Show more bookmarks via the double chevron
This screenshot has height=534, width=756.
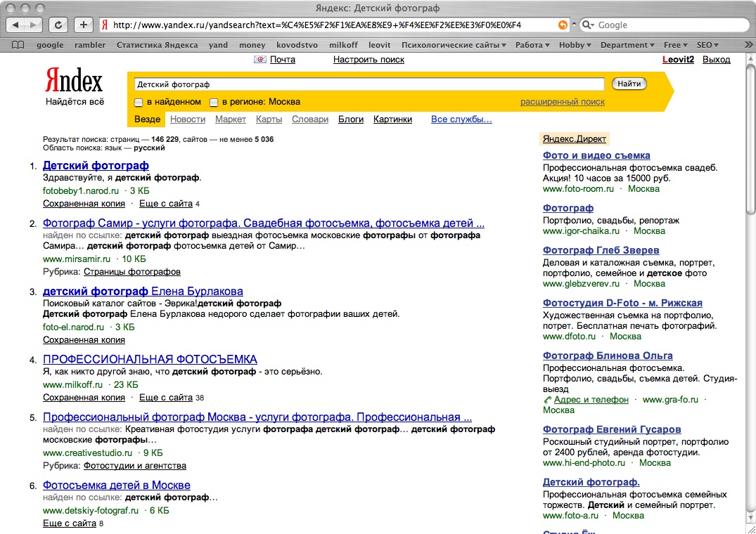pos(748,45)
